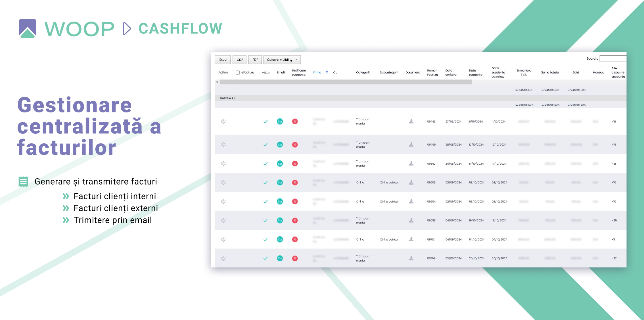The height and width of the screenshot is (320, 644).
Task: Click red notification badge for invoice 09759
Action: tap(295, 258)
